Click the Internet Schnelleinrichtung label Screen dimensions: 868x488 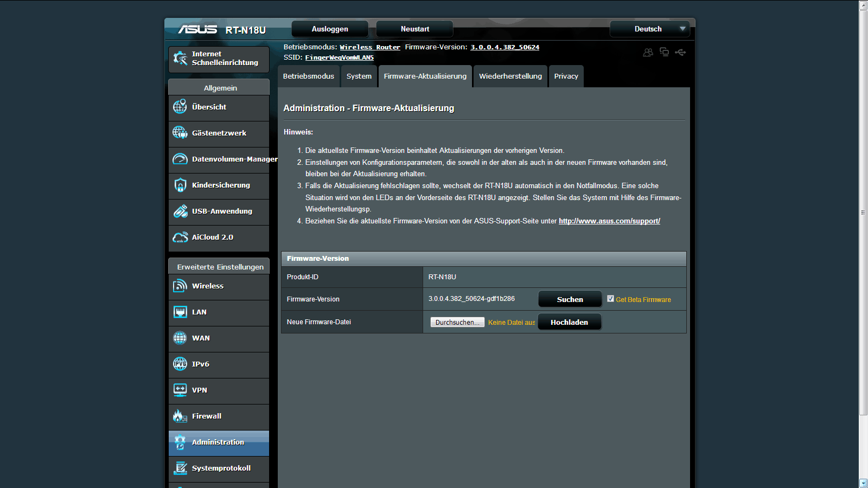[225, 59]
